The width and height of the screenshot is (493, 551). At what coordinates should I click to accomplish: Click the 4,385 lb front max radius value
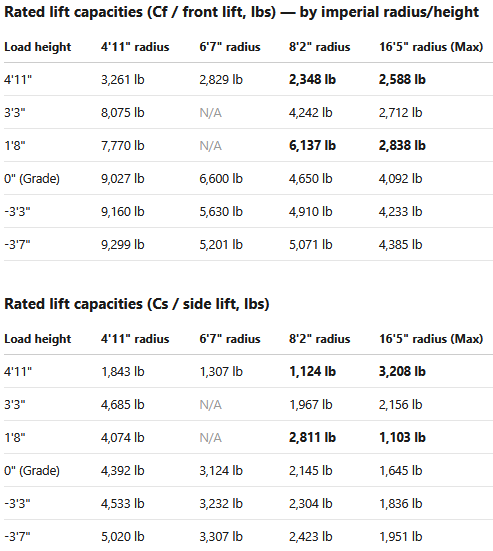(400, 245)
